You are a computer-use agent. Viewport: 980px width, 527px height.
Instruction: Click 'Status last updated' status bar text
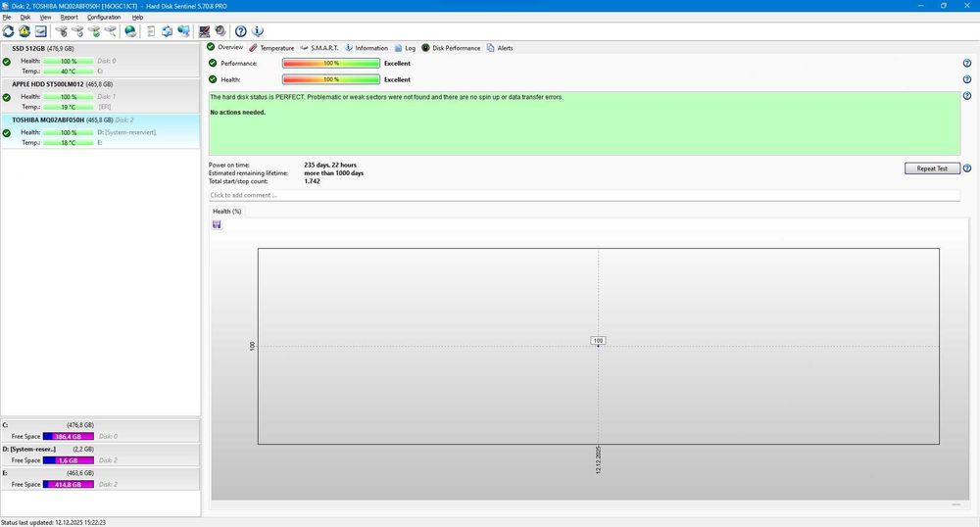pyautogui.click(x=53, y=523)
